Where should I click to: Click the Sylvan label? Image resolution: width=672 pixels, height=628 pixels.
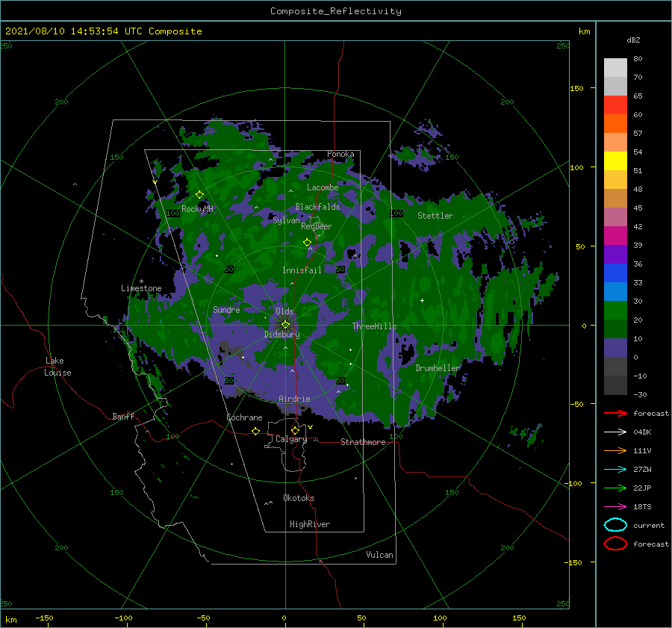[286, 220]
